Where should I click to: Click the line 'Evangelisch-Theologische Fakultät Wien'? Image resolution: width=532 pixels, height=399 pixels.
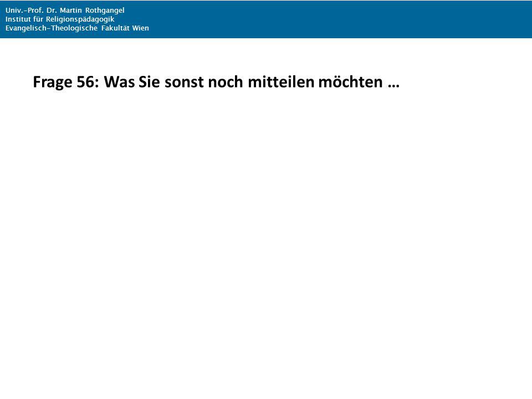pyautogui.click(x=78, y=28)
